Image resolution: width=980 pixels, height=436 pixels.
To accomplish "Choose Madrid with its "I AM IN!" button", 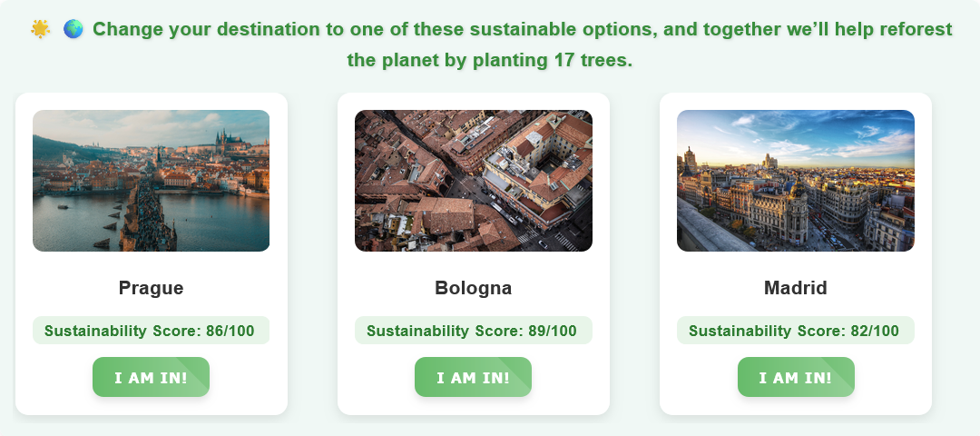I will (795, 377).
